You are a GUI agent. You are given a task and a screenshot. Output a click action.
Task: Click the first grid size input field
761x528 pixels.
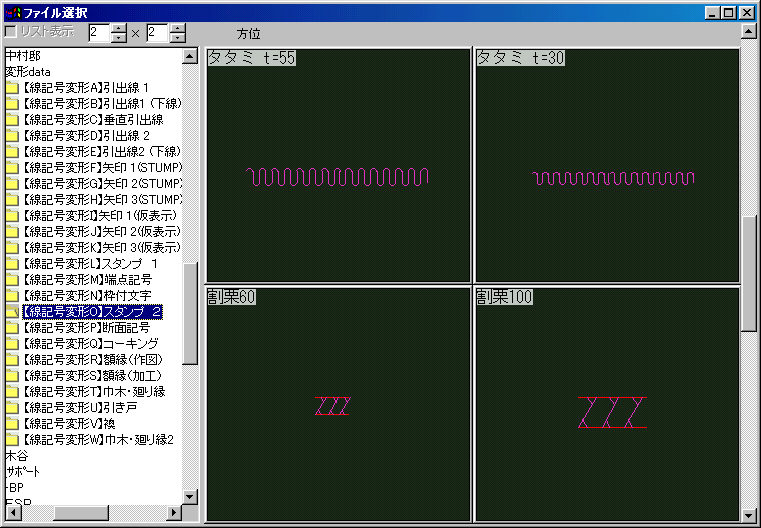(98, 33)
